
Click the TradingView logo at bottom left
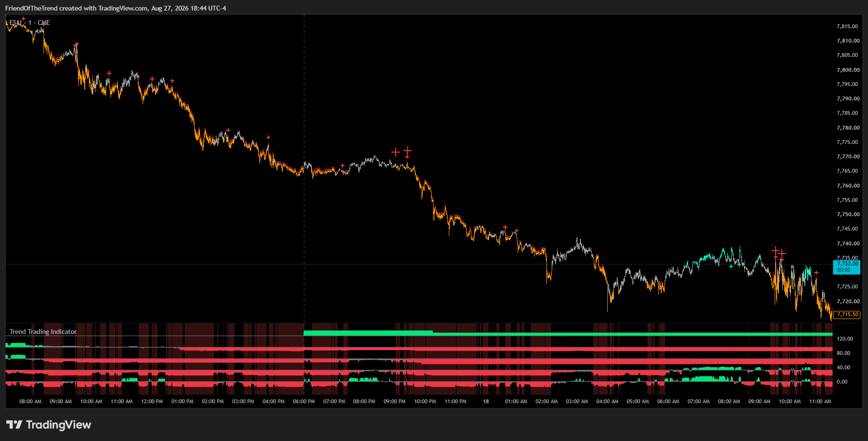[x=48, y=425]
